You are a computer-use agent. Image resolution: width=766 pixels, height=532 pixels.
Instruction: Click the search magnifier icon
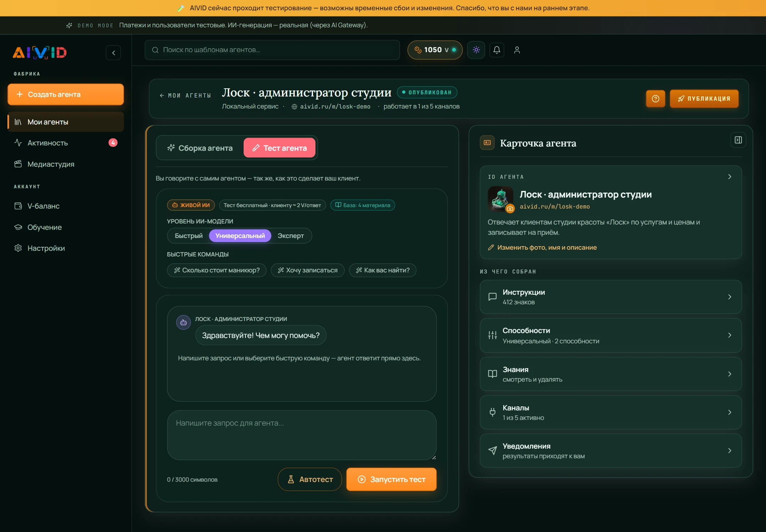155,50
